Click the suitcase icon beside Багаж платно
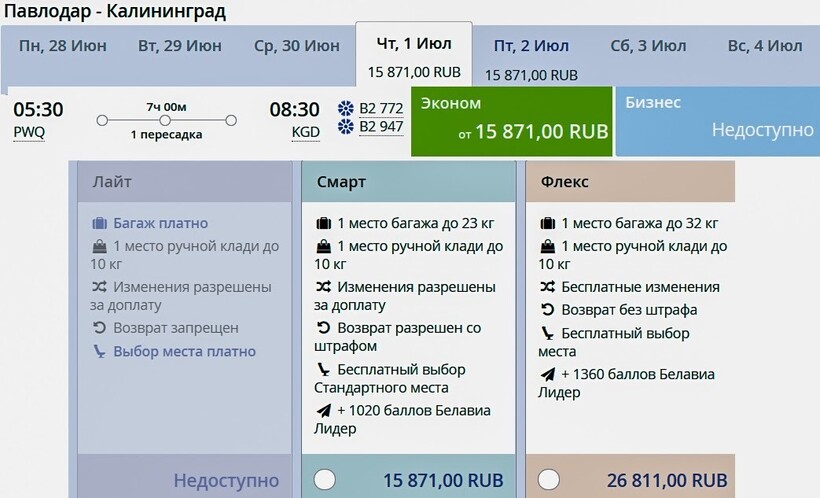This screenshot has width=820, height=498. pos(99,224)
